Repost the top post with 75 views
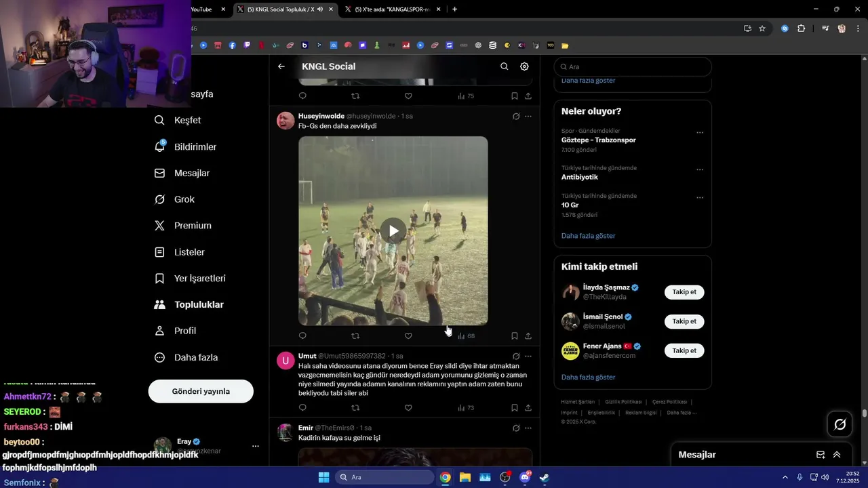 (x=355, y=96)
